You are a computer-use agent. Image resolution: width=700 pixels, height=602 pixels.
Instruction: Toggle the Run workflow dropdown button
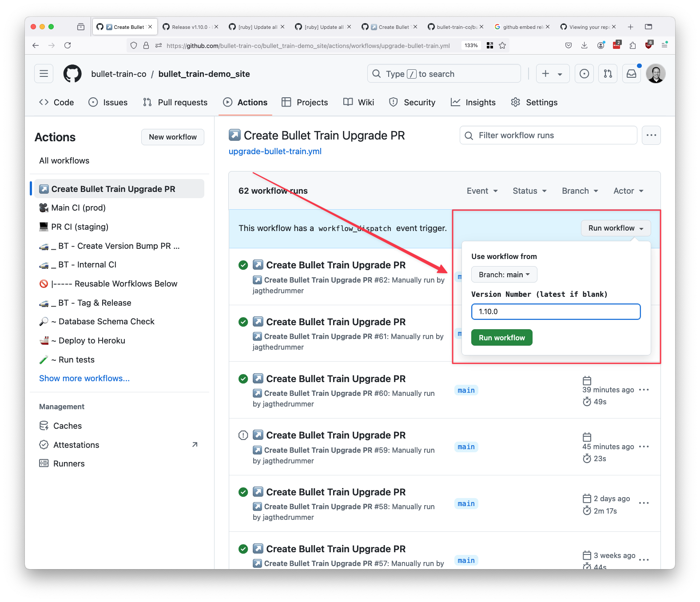(x=616, y=228)
